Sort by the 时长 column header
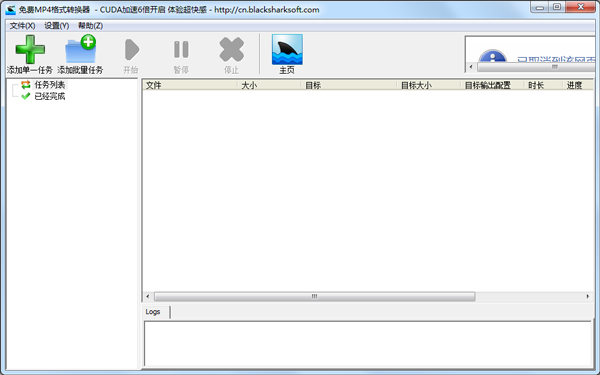Viewport: 600px width, 375px height. point(544,85)
